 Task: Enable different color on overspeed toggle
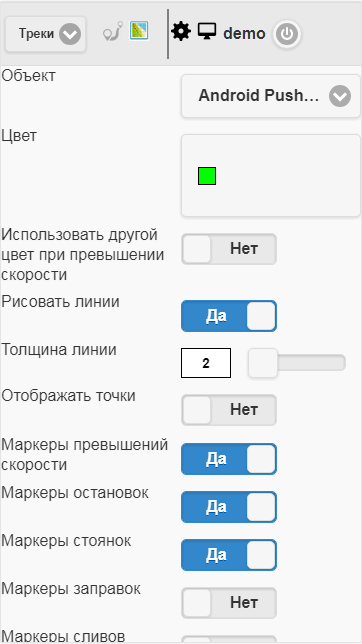click(229, 249)
